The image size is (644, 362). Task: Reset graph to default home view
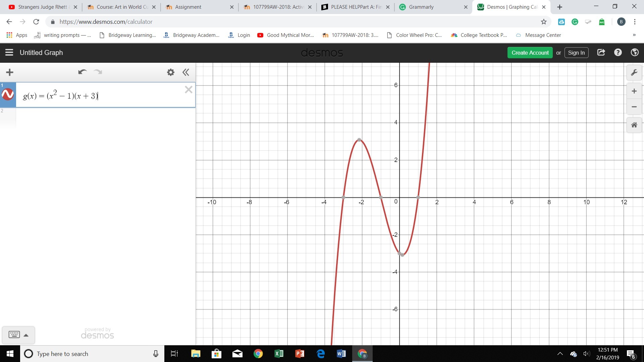[x=634, y=125]
